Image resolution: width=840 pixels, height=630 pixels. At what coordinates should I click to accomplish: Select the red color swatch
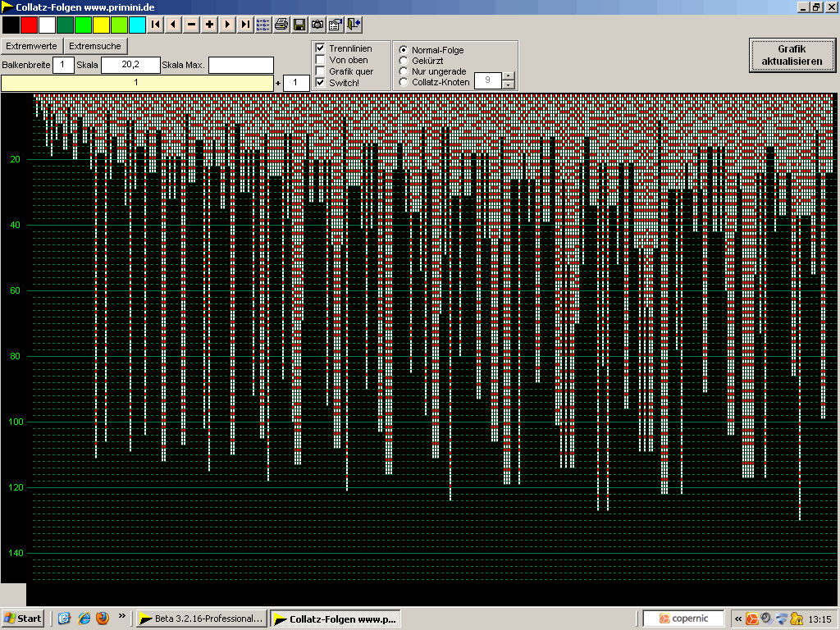tap(29, 25)
